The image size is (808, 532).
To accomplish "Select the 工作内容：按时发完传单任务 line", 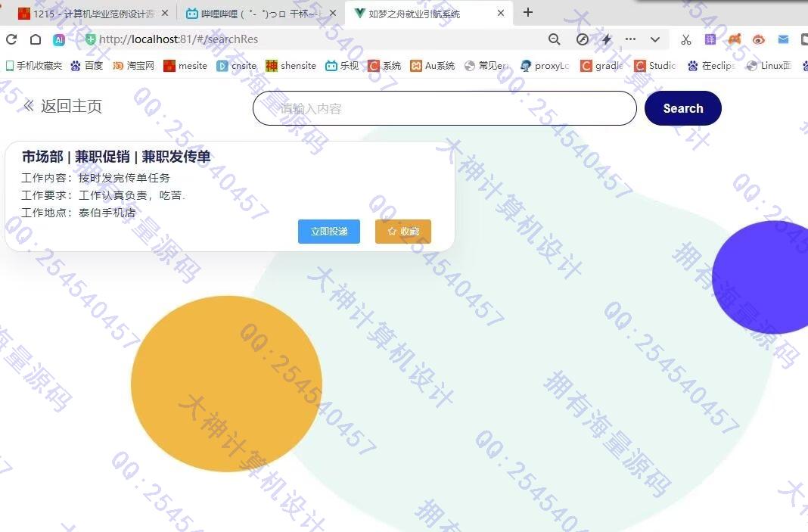I will pyautogui.click(x=95, y=178).
